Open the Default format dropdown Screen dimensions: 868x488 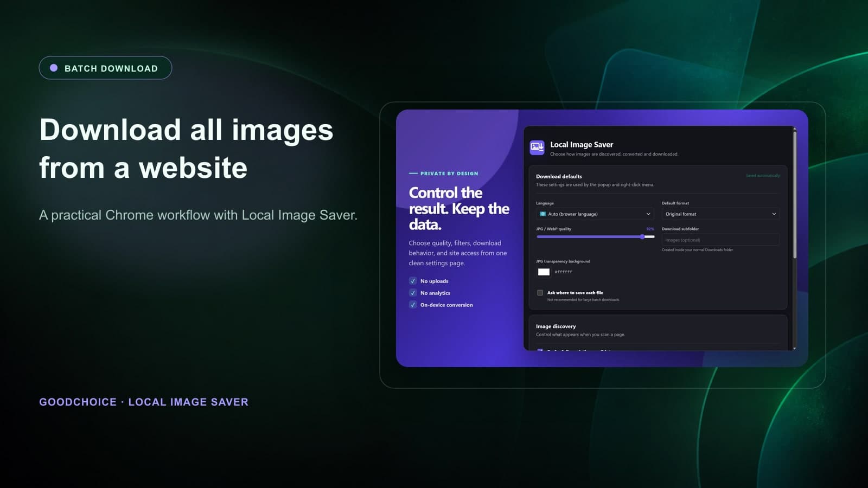[x=720, y=214]
